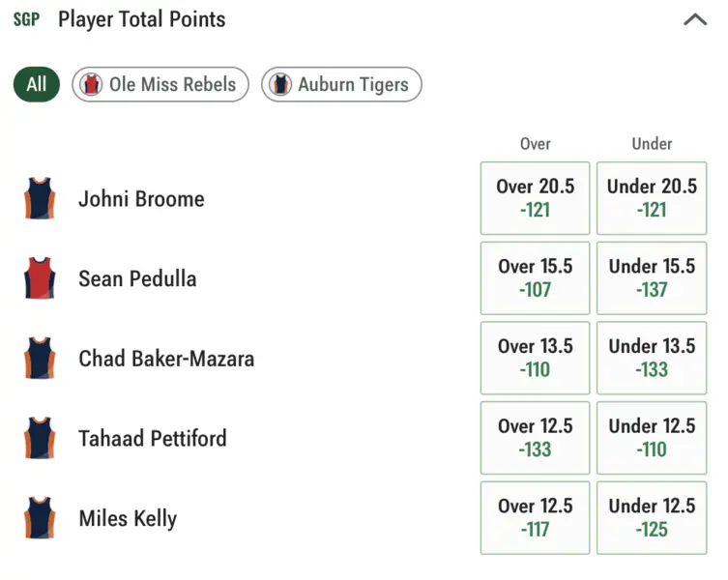Filter by Auburn Tigers
The image size is (728, 580).
pyautogui.click(x=341, y=84)
